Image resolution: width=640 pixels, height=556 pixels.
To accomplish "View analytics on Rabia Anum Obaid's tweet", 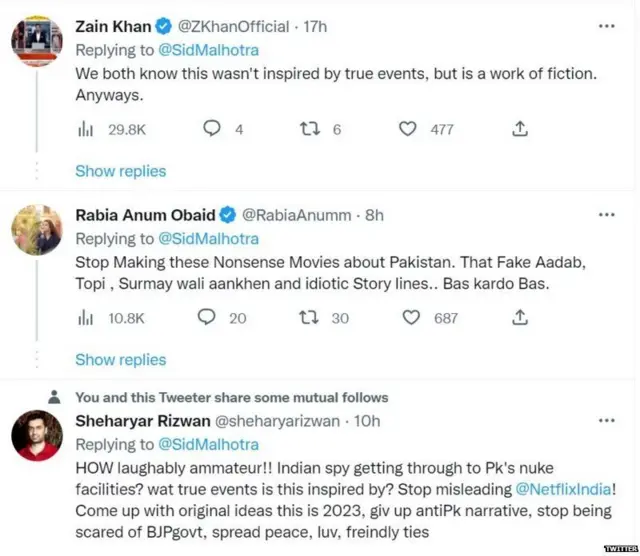I will (x=84, y=317).
